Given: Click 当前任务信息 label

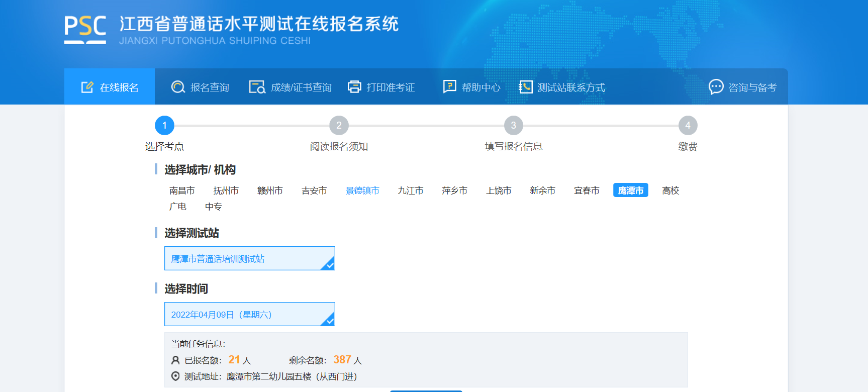Looking at the screenshot, I should 198,344.
